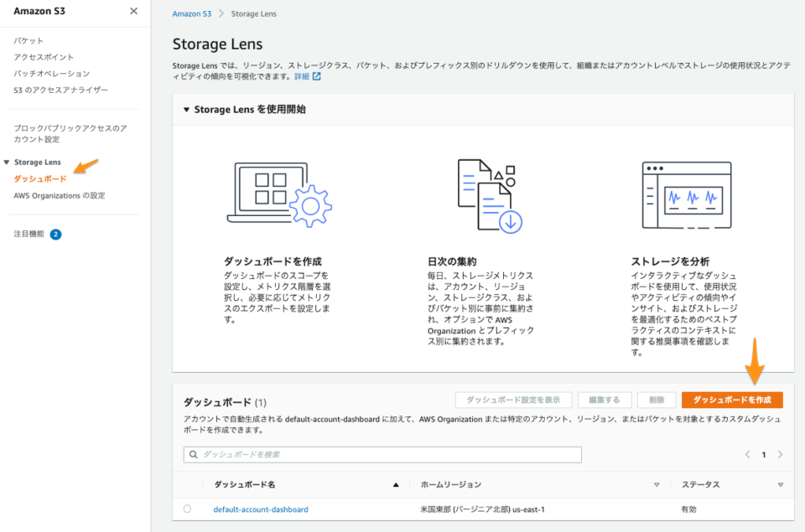This screenshot has width=805, height=532.
Task: Click the 米国東部 us-east-1 region cell
Action: [x=483, y=509]
